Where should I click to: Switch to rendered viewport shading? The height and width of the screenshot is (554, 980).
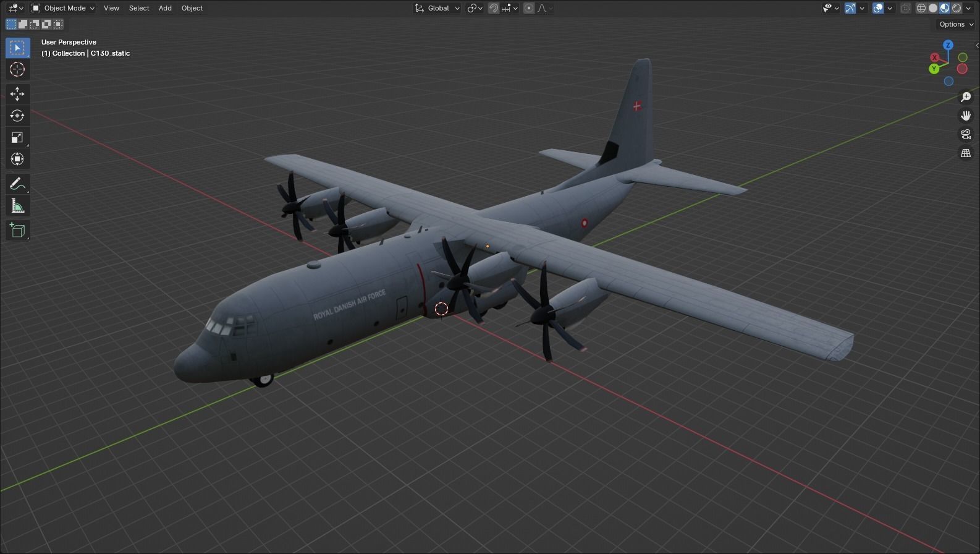point(957,8)
